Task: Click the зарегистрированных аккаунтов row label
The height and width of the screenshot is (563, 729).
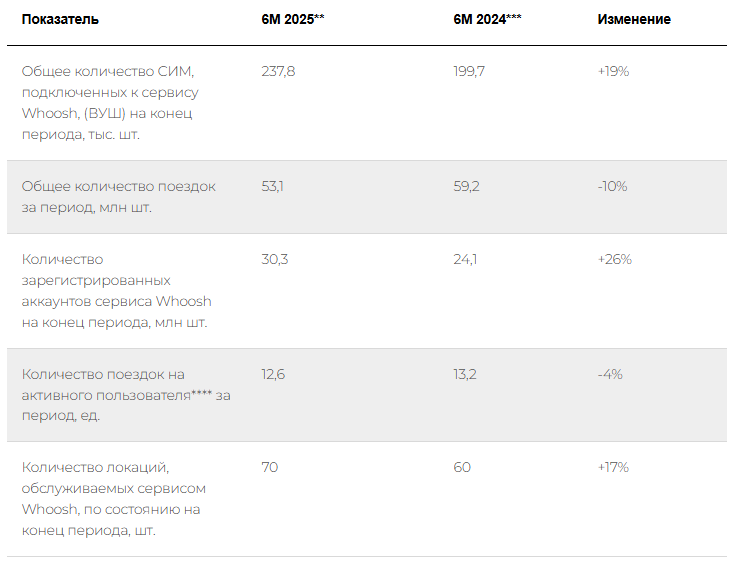Action: 117,291
